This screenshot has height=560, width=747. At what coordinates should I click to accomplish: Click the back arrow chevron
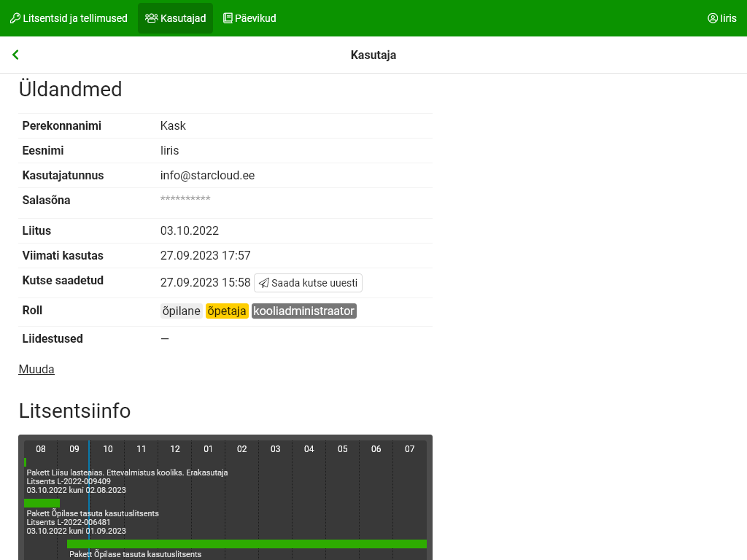point(15,55)
